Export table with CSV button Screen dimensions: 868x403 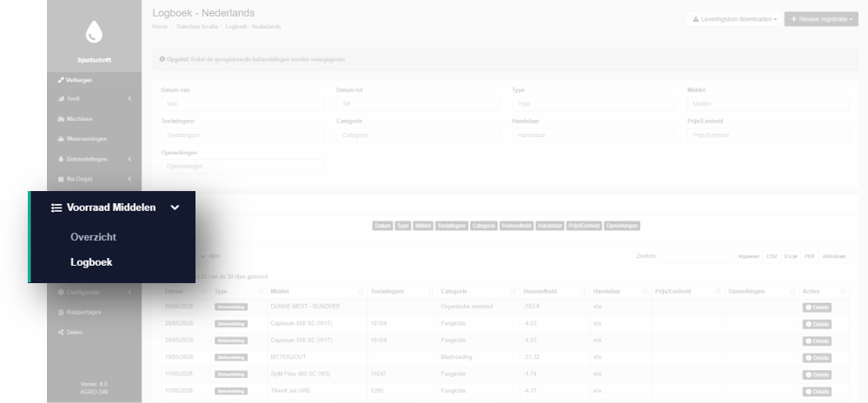click(772, 256)
